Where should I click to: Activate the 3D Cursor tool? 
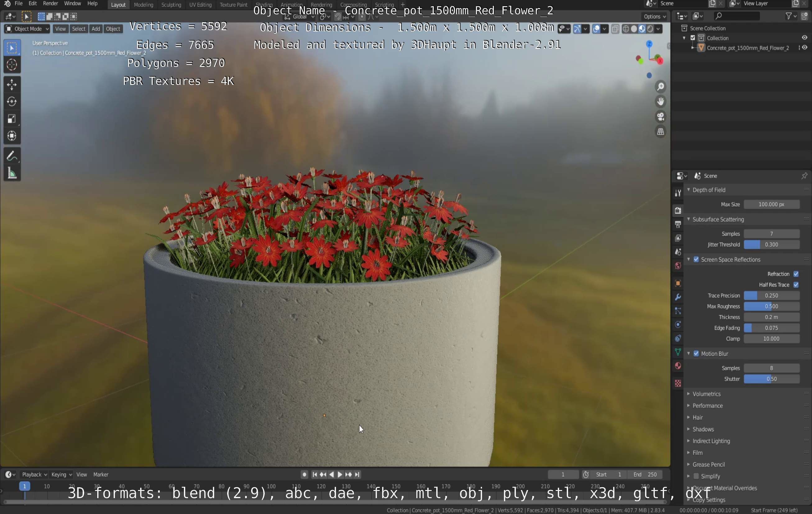click(x=12, y=65)
